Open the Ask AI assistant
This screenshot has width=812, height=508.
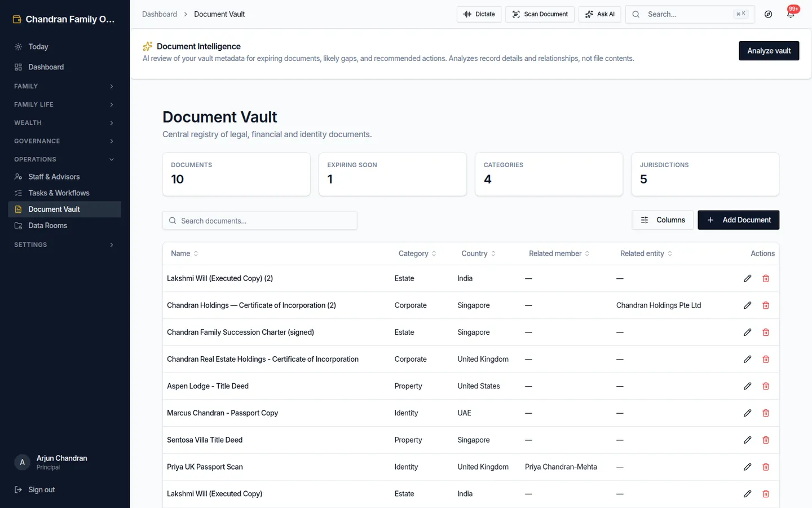599,14
